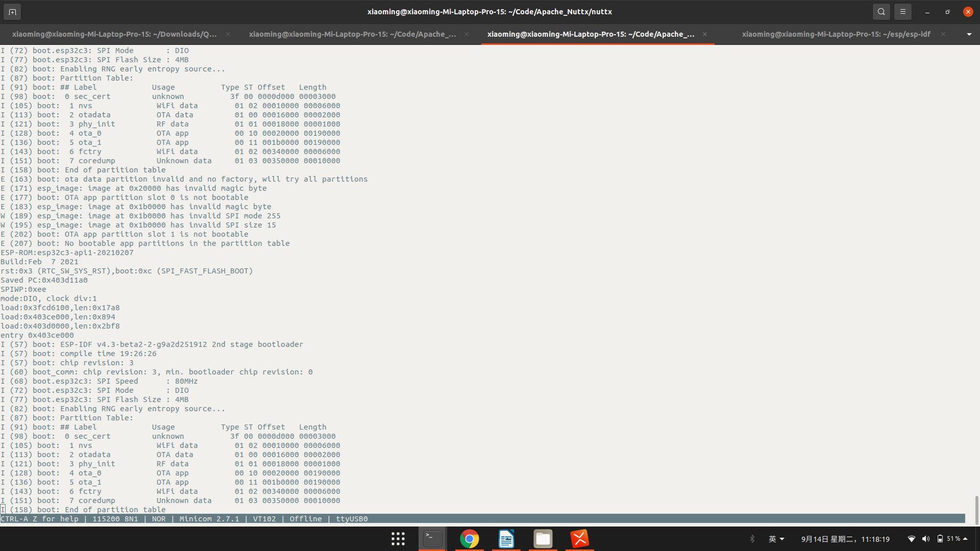Click the terminal vertical scrollbar
Screen dimensions: 980x551
coord(976,510)
